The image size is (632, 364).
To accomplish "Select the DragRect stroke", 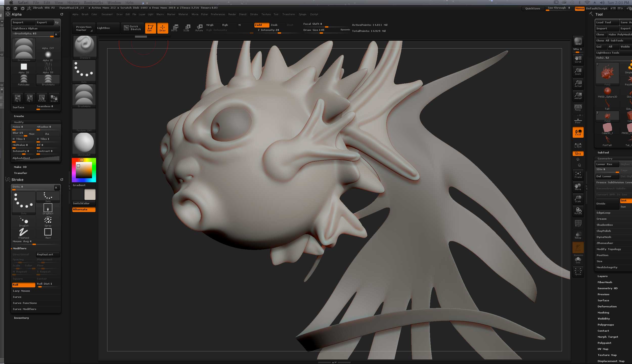I will 48,209.
